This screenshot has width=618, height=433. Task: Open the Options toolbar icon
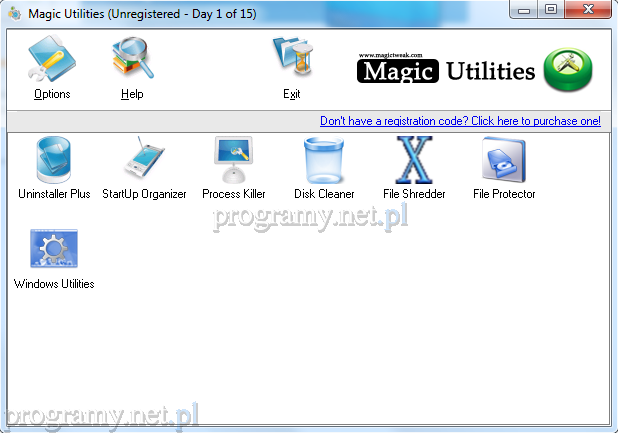coord(51,59)
